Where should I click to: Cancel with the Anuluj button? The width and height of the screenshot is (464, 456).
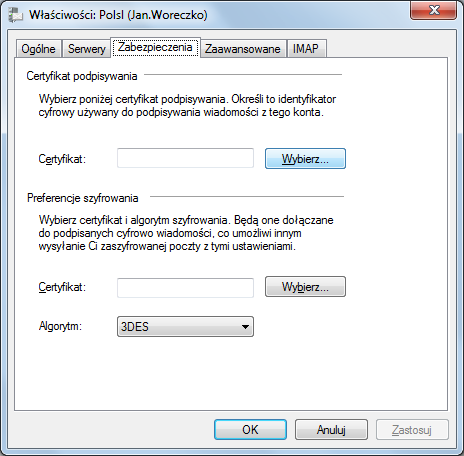point(331,430)
